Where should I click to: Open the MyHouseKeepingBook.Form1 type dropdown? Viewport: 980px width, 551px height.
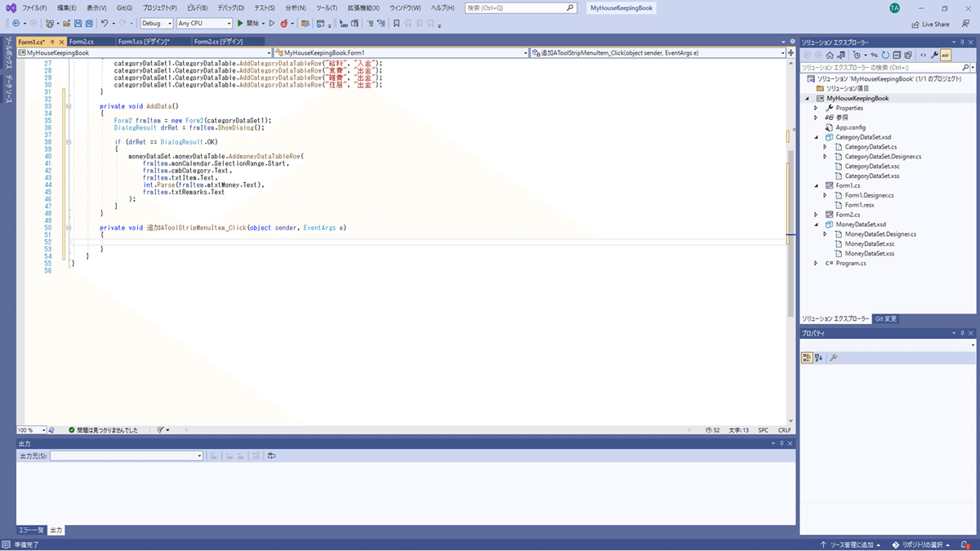pyautogui.click(x=402, y=52)
